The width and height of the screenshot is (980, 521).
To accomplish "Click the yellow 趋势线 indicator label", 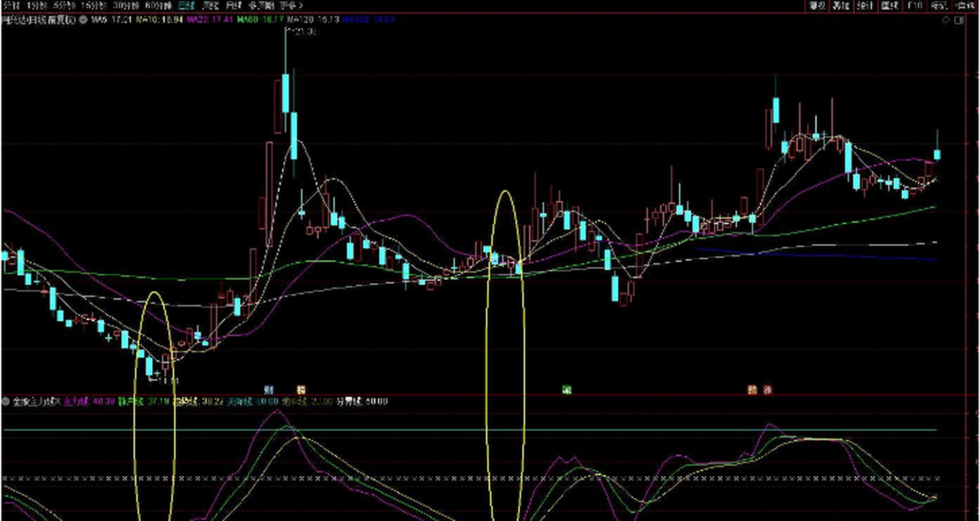I will tap(198, 402).
